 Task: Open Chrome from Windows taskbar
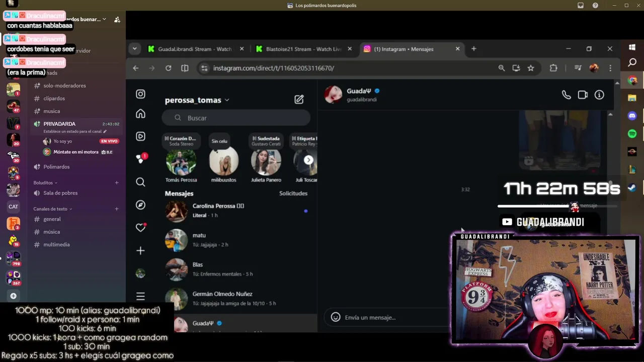(632, 80)
